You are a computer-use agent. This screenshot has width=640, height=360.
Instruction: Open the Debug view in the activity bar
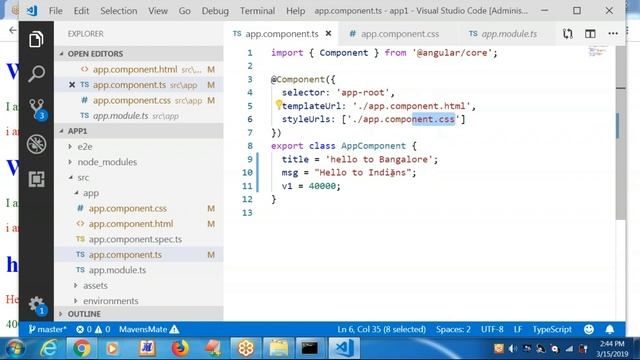36,144
